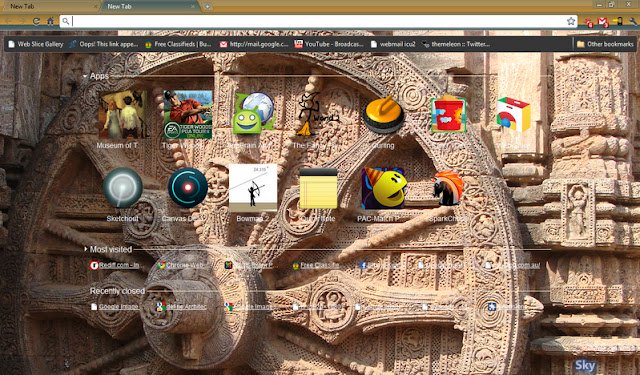Open the Other bookmarks folder
The height and width of the screenshot is (375, 640).
point(605,44)
